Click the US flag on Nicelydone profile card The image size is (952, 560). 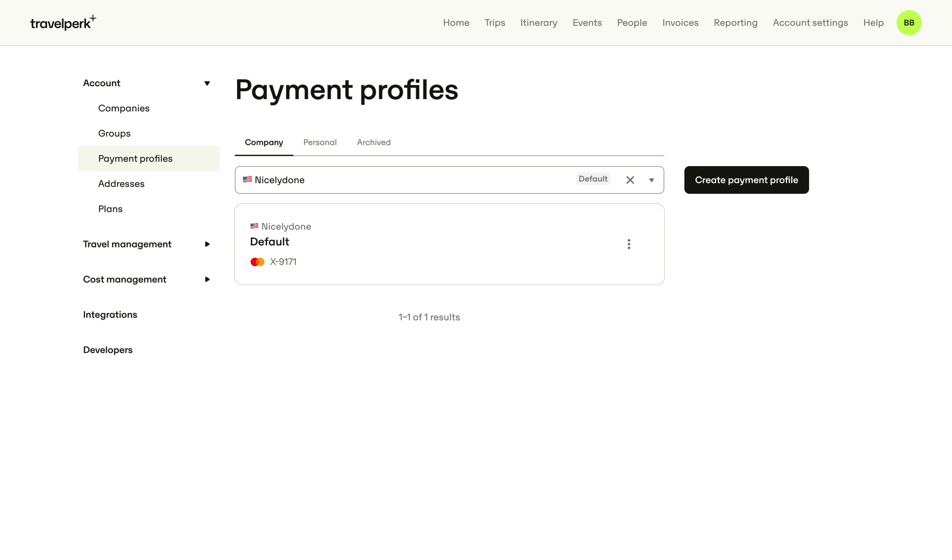tap(254, 226)
